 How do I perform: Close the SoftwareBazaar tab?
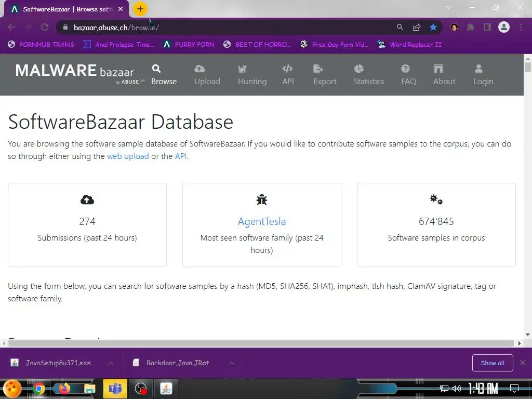click(121, 9)
